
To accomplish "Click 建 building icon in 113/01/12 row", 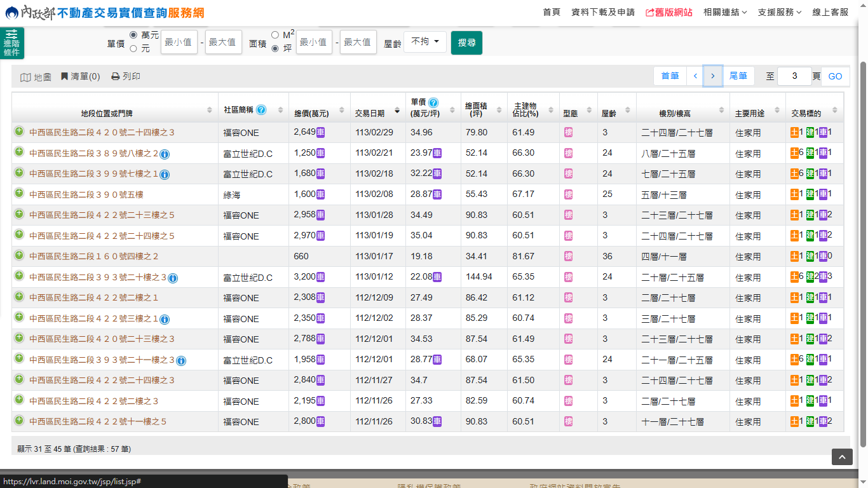I will pyautogui.click(x=810, y=276).
